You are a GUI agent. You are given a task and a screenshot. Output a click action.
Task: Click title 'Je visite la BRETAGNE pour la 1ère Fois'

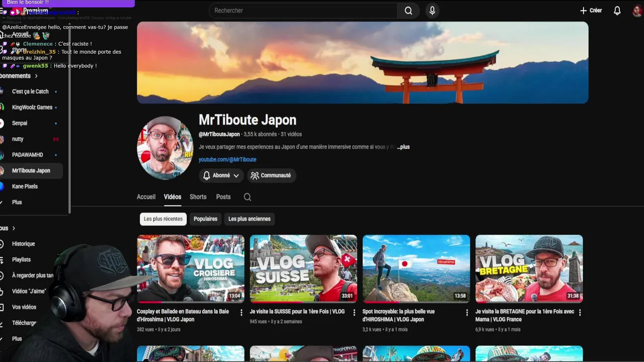pyautogui.click(x=525, y=315)
